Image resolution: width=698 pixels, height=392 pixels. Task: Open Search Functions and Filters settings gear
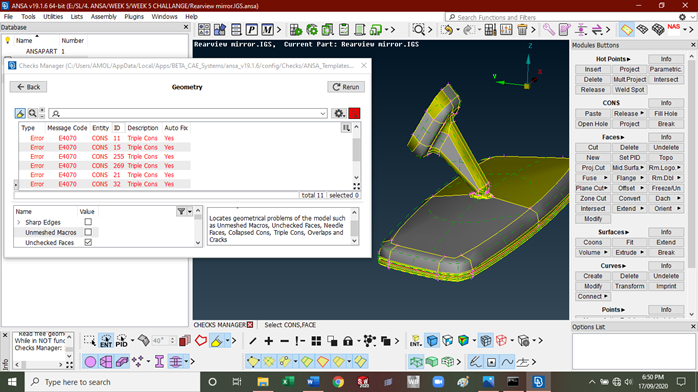pyautogui.click(x=682, y=17)
